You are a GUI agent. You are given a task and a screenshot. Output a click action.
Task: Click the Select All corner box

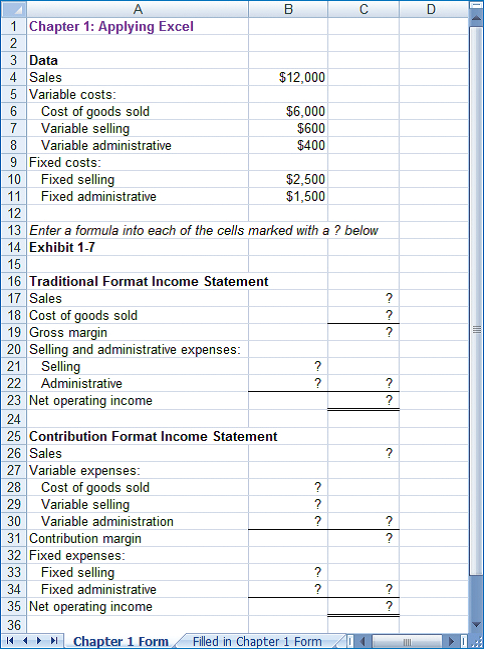14,9
